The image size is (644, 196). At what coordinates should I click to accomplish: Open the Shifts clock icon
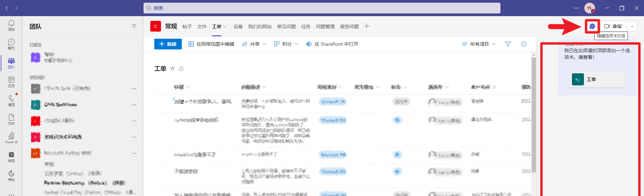(x=11, y=157)
